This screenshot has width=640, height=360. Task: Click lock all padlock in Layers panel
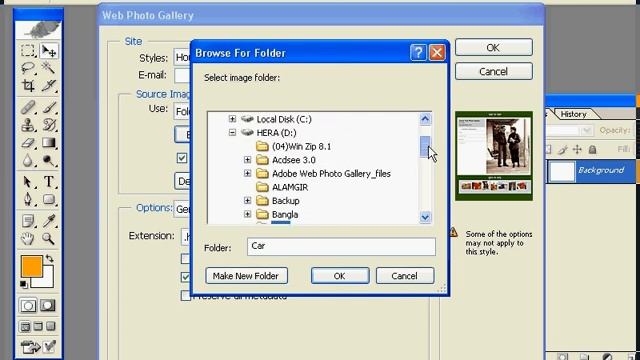click(x=592, y=149)
